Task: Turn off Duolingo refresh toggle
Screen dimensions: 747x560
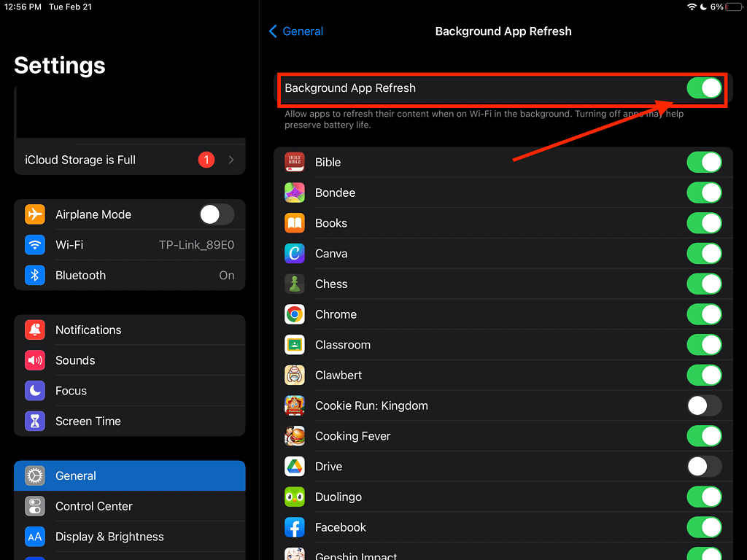Action: (x=704, y=497)
